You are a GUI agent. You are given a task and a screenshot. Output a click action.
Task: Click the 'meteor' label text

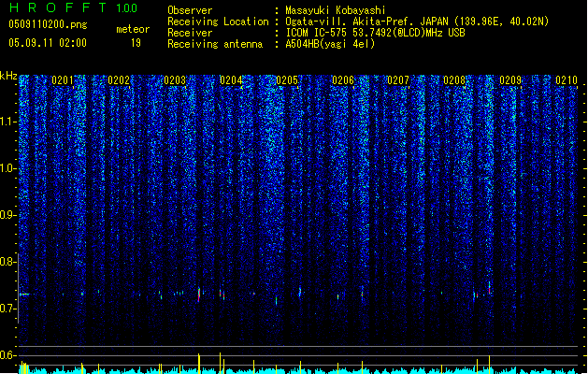coord(133,29)
